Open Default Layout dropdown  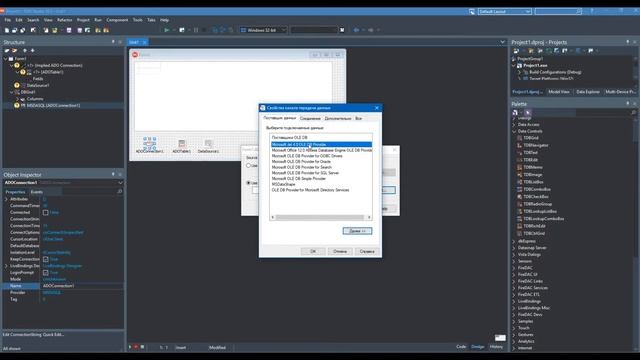(x=527, y=12)
